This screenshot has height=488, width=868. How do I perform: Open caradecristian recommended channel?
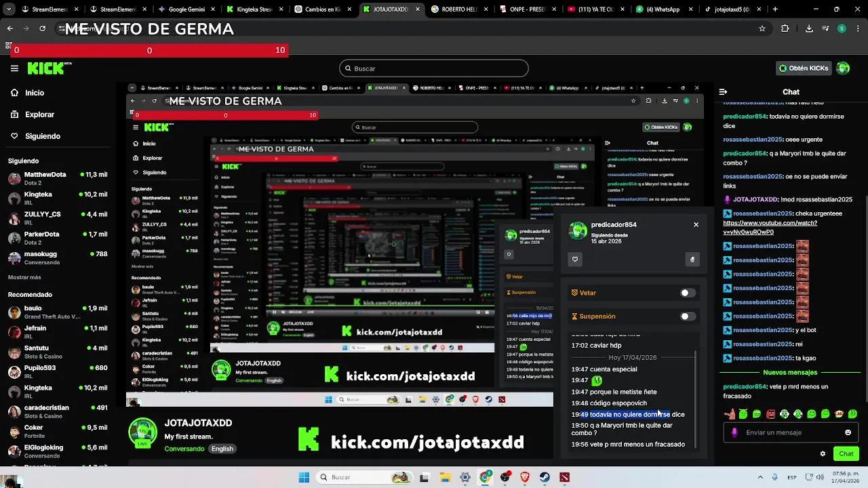(x=58, y=411)
